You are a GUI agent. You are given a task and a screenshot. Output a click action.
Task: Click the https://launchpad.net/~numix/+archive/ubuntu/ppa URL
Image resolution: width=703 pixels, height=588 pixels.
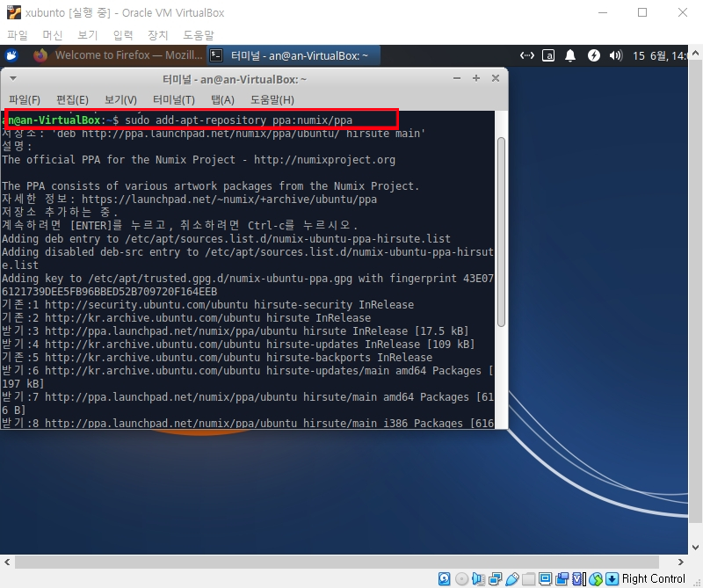click(229, 200)
